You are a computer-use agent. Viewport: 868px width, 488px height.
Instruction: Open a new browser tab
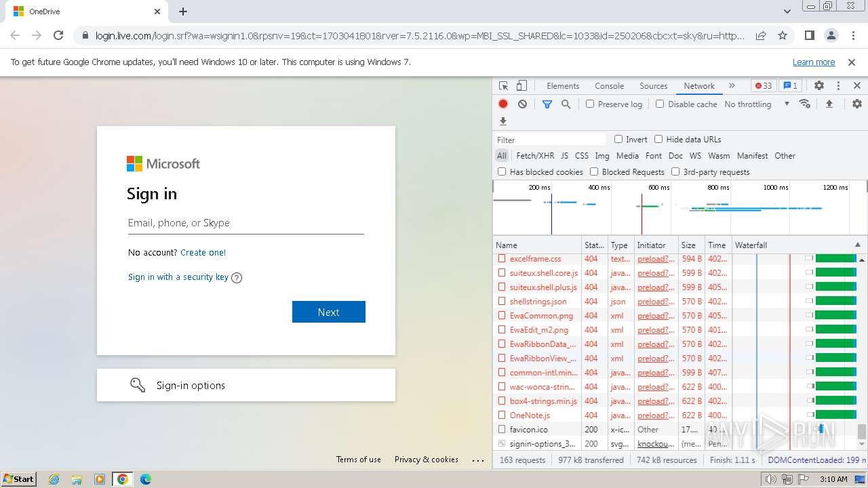[183, 12]
